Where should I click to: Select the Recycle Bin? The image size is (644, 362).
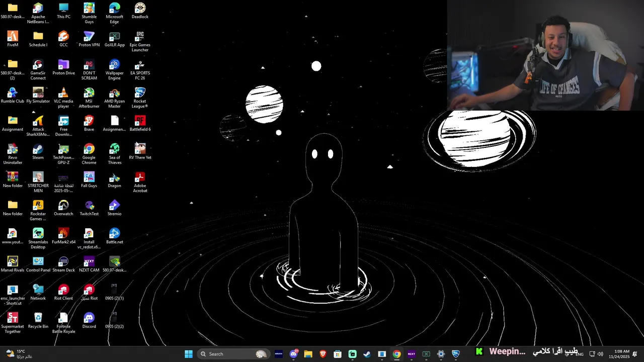pyautogui.click(x=38, y=320)
